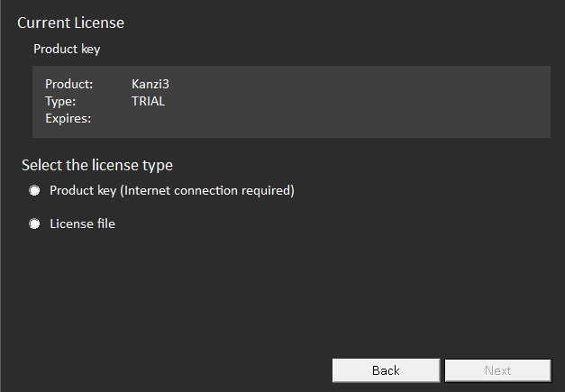
Task: Click the 'Kanzi3' product name value
Action: pyautogui.click(x=150, y=85)
